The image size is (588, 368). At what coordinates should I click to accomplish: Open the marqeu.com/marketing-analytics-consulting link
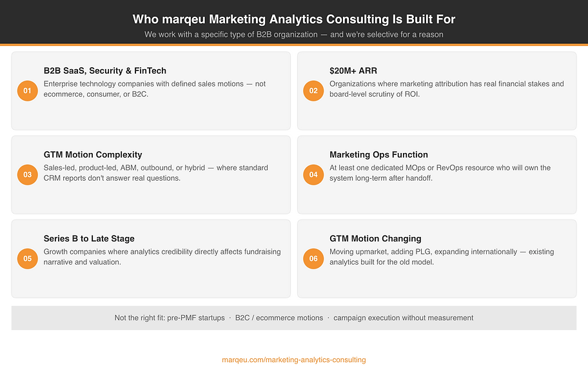point(294,360)
